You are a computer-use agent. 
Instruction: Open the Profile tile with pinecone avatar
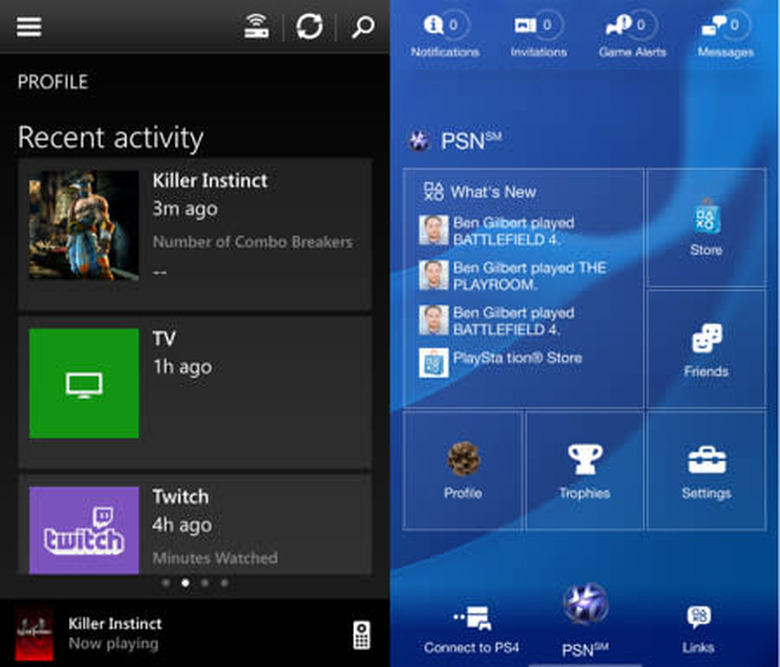click(463, 470)
